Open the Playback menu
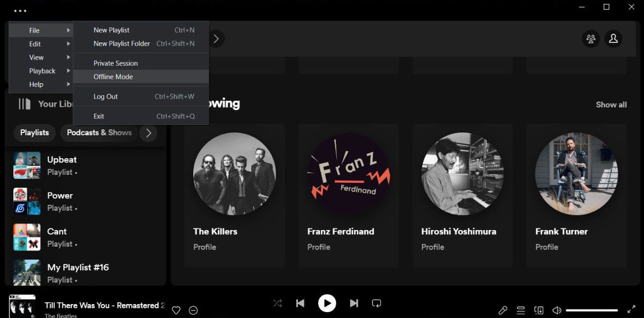Screen dimensions: 644x318 pos(41,71)
